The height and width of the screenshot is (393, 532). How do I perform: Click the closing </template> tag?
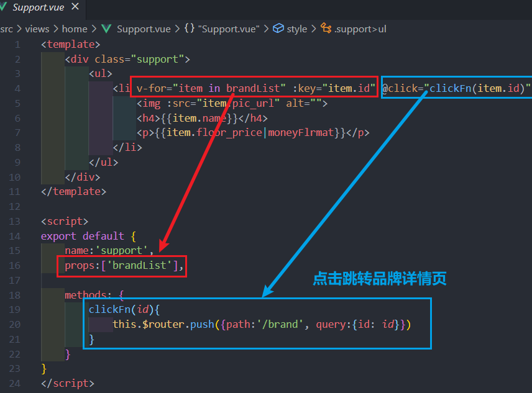[73, 192]
